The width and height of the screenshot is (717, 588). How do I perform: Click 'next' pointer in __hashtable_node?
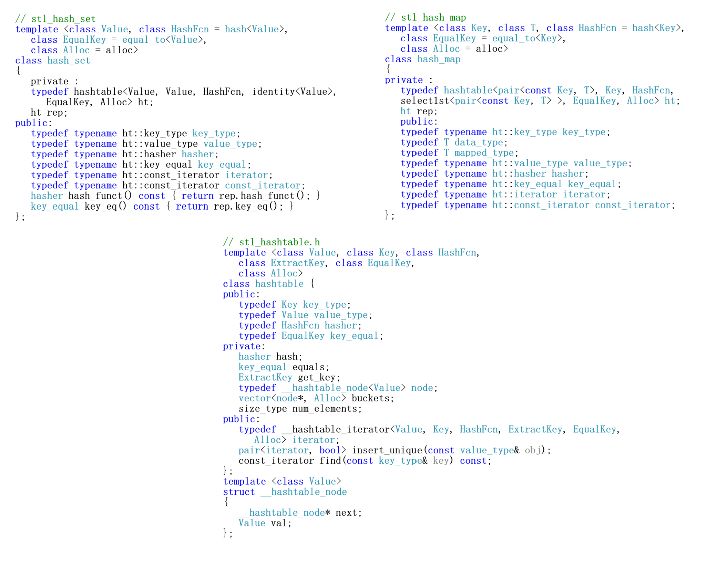click(x=347, y=512)
